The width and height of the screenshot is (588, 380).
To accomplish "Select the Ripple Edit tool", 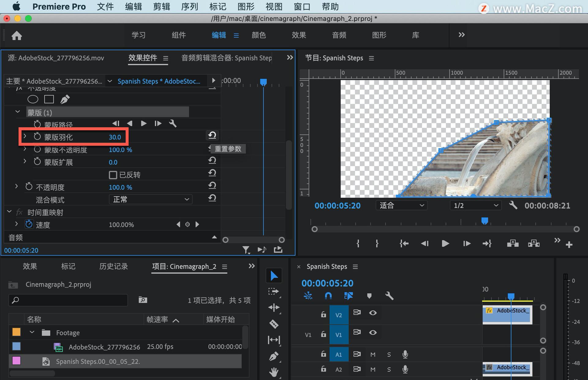I will (x=274, y=307).
